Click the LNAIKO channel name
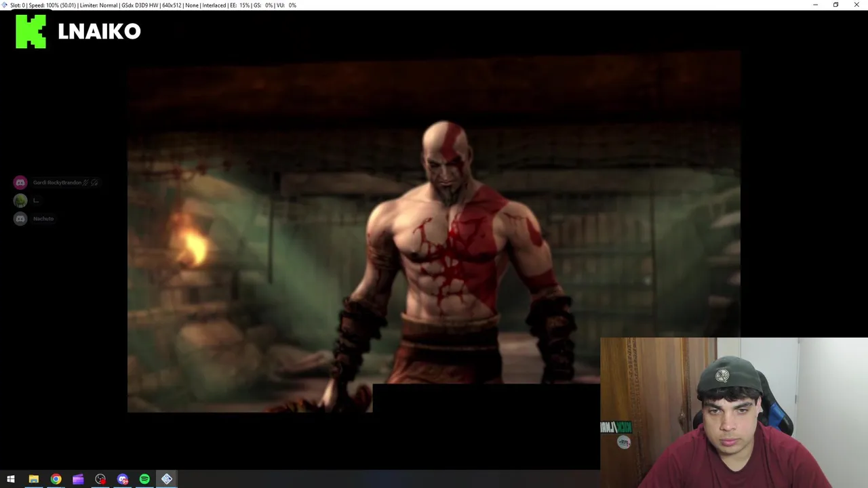Viewport: 868px width, 488px height. 99,31
